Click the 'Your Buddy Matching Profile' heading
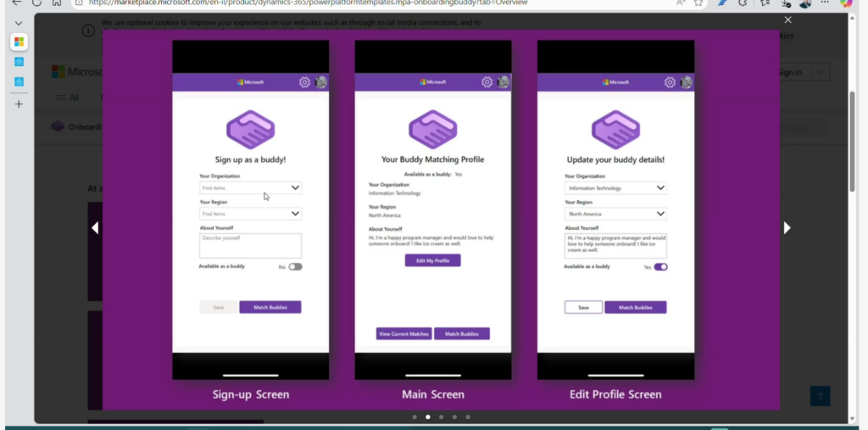Image resolution: width=868 pixels, height=430 pixels. pyautogui.click(x=433, y=159)
